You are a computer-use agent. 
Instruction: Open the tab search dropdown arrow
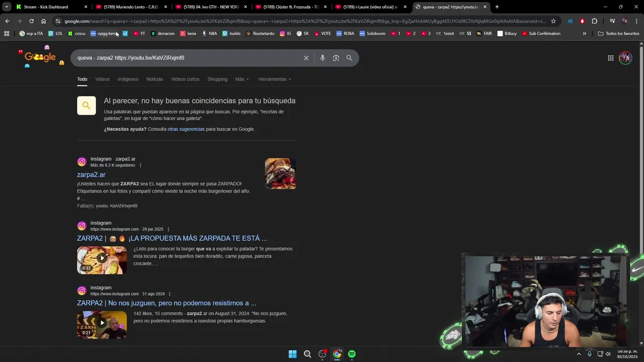(7, 7)
